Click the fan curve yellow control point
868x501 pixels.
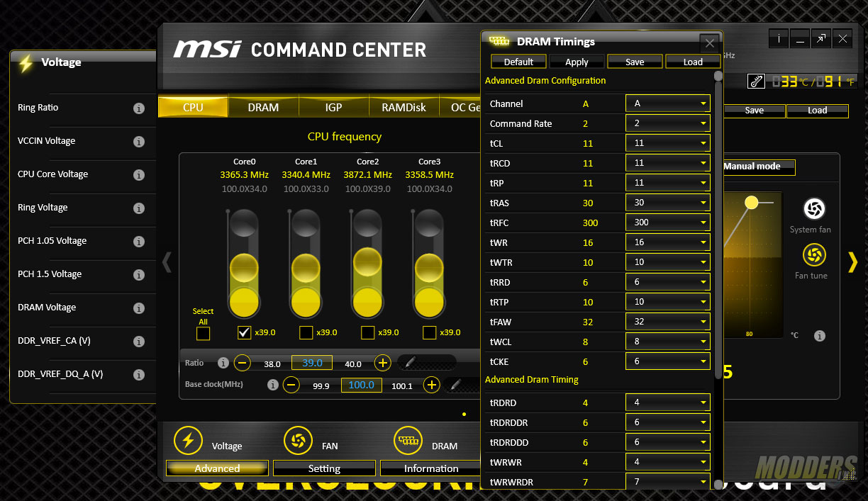click(752, 203)
